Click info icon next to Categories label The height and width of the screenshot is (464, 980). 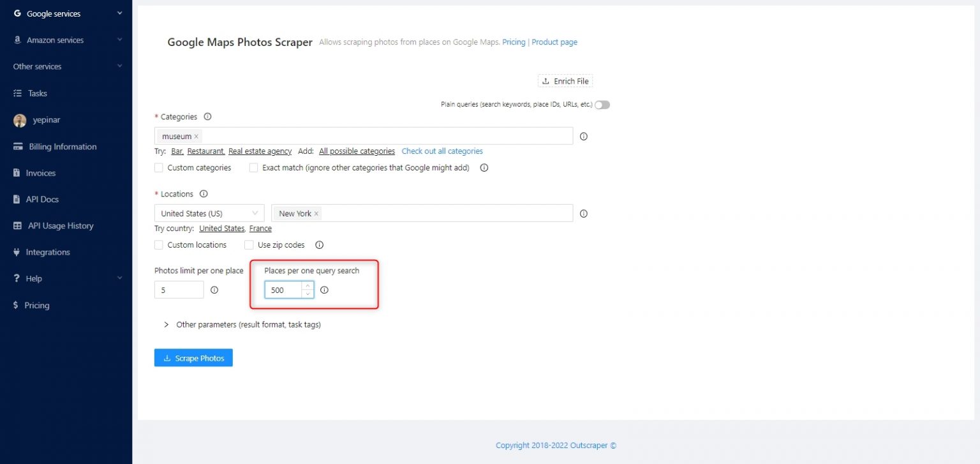(207, 117)
